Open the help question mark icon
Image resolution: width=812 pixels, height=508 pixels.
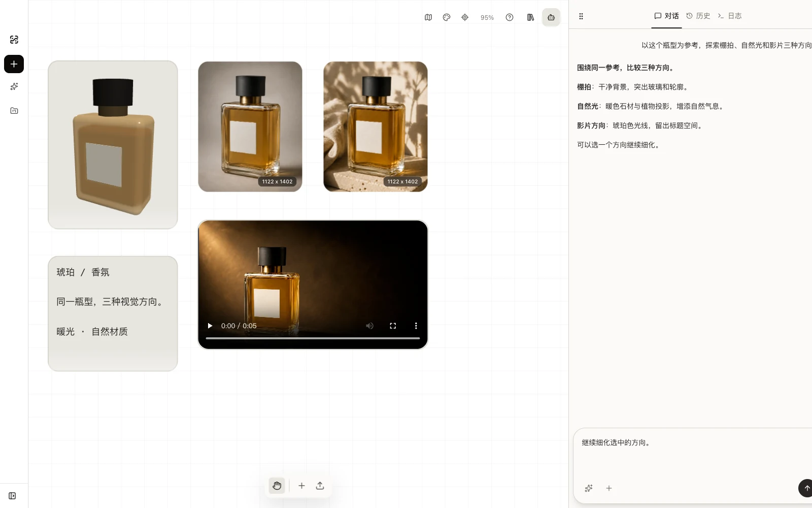tap(510, 17)
